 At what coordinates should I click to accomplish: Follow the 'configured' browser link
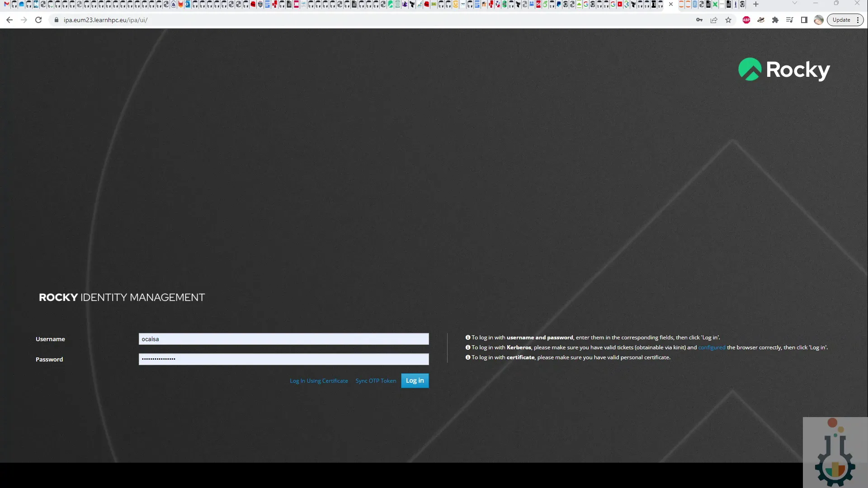click(712, 347)
